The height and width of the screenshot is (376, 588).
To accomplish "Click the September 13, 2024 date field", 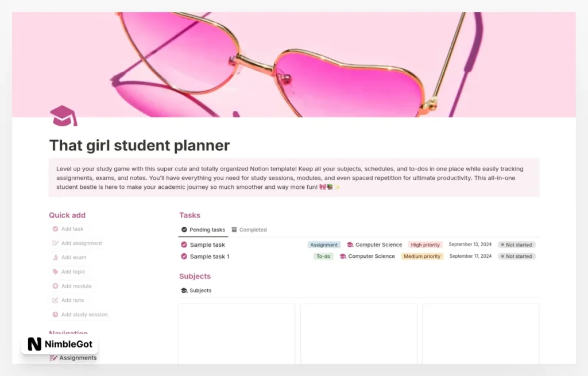I will click(470, 245).
